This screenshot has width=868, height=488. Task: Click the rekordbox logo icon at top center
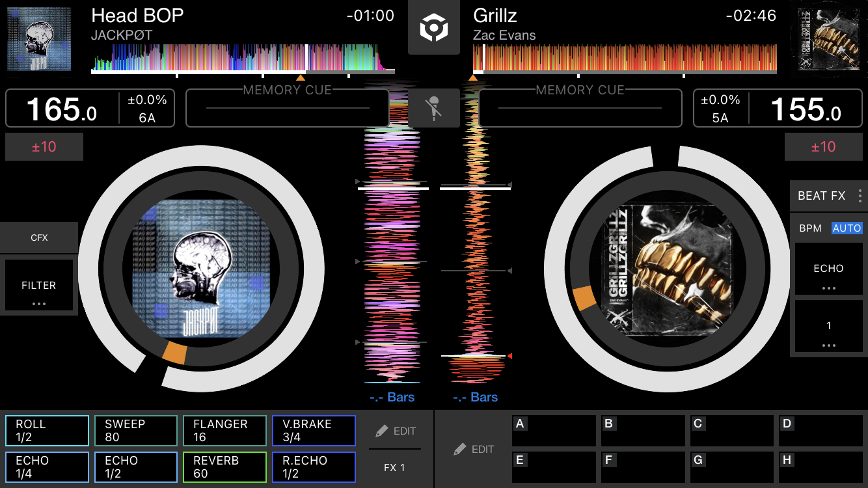[433, 27]
